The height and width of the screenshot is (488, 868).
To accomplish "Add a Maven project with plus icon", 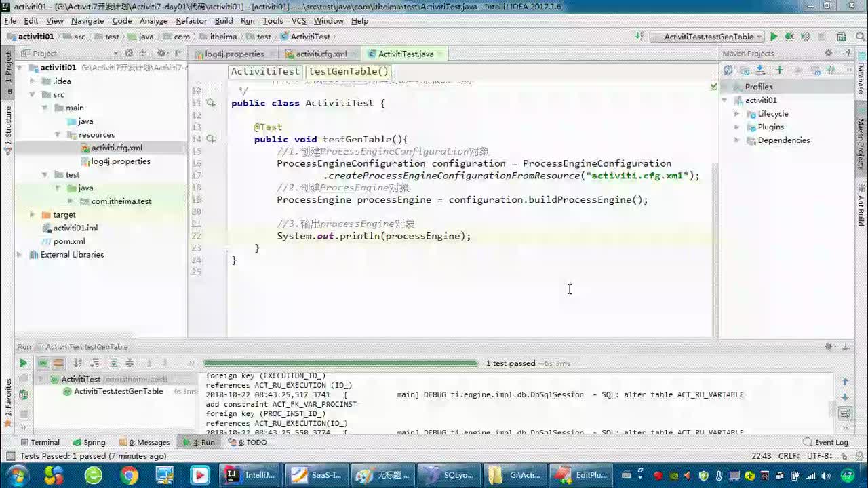I will click(x=779, y=70).
